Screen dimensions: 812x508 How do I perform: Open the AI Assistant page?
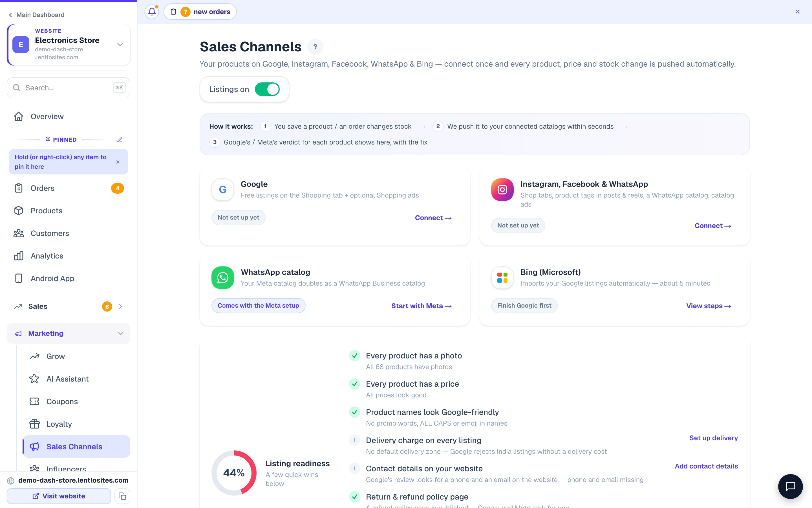point(76,379)
